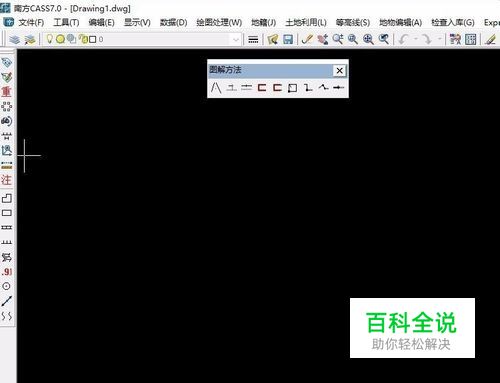500x383 pixels.
Task: Open the 编辑(E) menu
Action: click(101, 22)
